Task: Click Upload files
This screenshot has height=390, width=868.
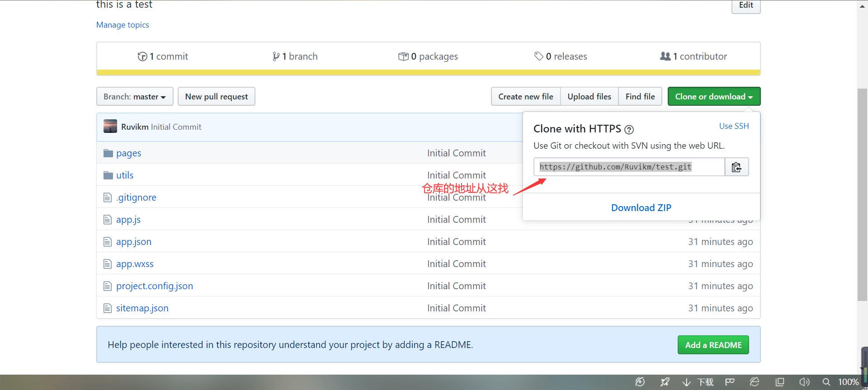Action: (589, 96)
